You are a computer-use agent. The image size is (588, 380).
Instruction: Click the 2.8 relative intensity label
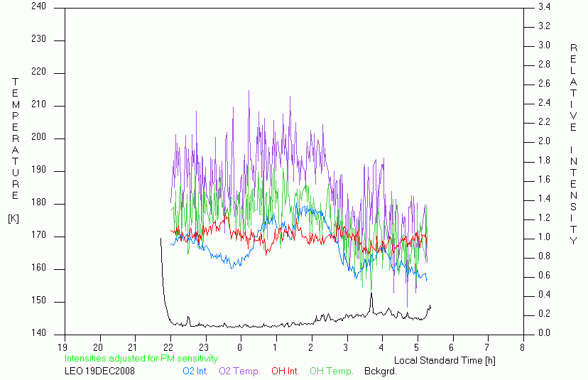544,65
